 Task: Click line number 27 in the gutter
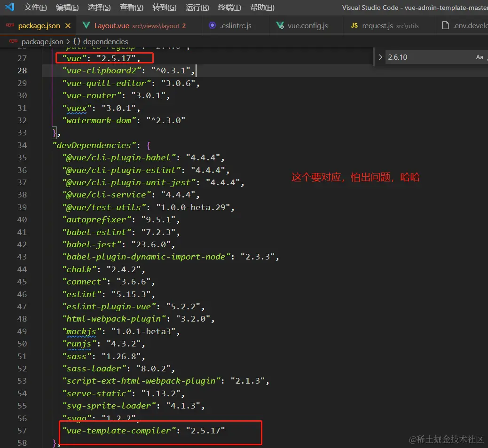coord(22,58)
